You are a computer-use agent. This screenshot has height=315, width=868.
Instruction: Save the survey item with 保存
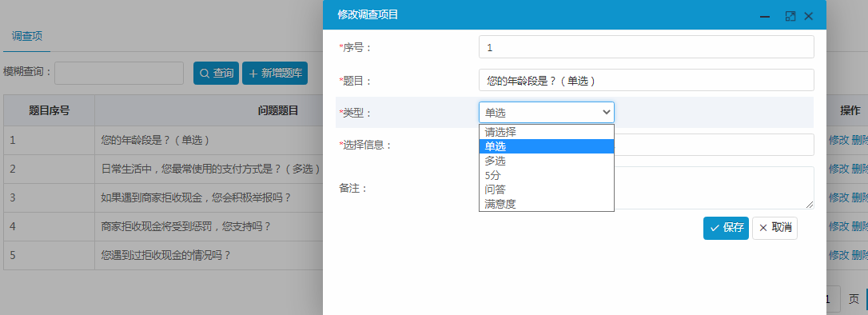726,228
